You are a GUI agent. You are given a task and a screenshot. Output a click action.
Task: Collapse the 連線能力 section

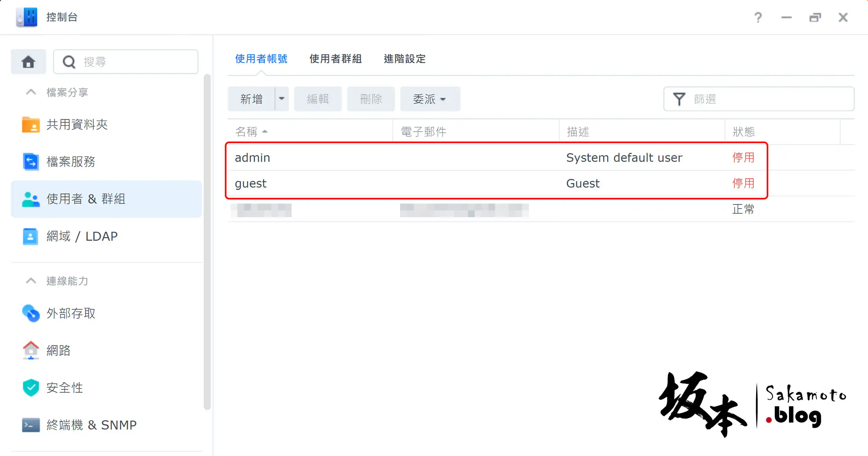click(x=31, y=281)
